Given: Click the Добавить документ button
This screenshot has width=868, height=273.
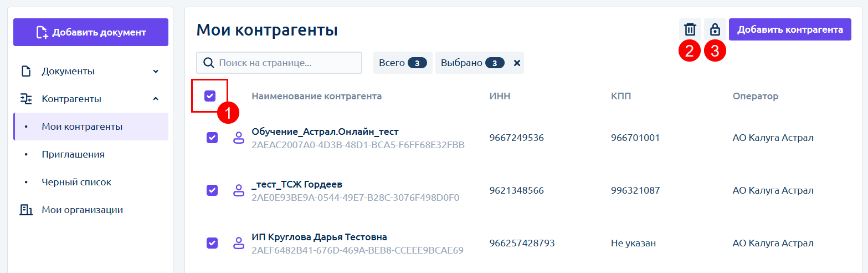Looking at the screenshot, I should point(91,32).
